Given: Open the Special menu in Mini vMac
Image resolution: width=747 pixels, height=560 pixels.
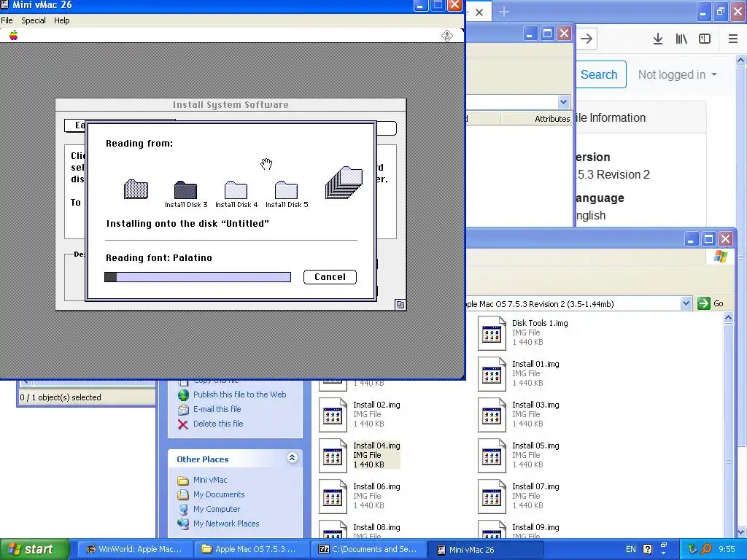Looking at the screenshot, I should (x=34, y=20).
